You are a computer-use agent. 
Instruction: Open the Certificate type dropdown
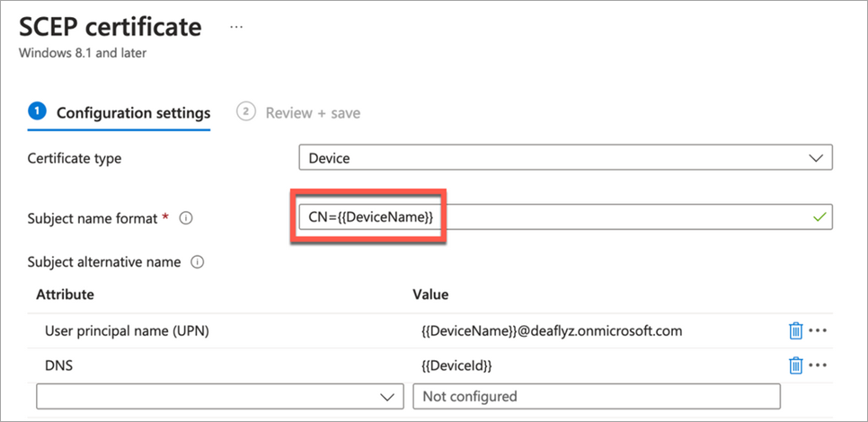coord(565,158)
